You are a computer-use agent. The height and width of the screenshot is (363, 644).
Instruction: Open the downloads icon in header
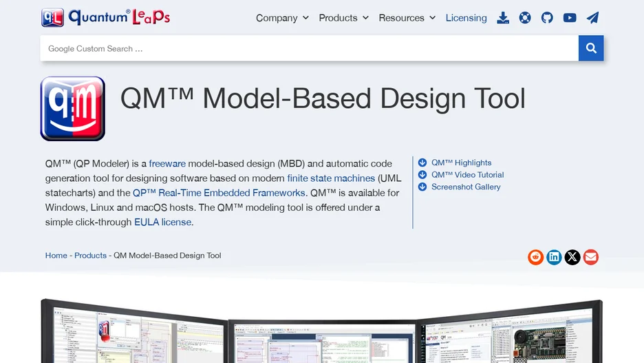pyautogui.click(x=503, y=18)
